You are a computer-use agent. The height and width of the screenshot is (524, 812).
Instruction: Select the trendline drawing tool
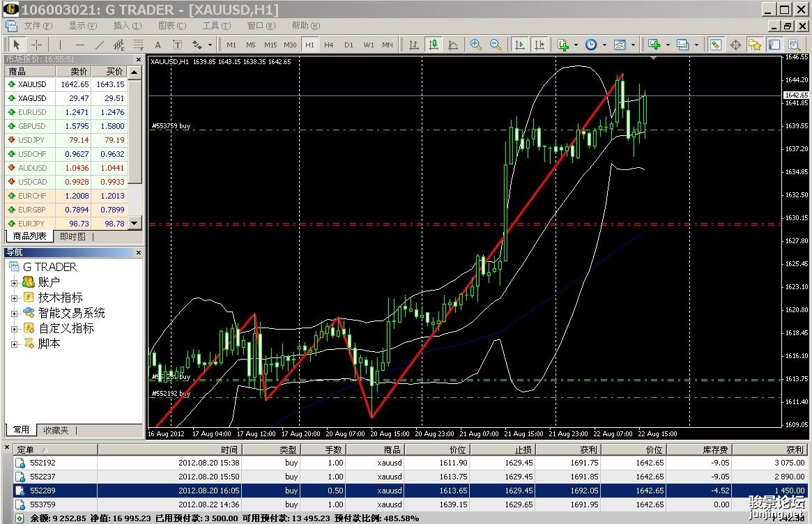pos(100,45)
